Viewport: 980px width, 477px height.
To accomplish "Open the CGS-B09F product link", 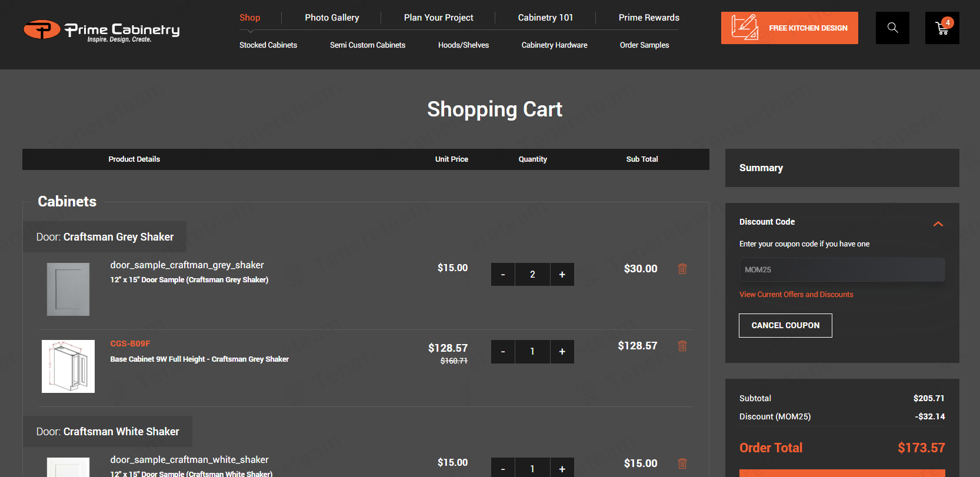I will pos(130,343).
